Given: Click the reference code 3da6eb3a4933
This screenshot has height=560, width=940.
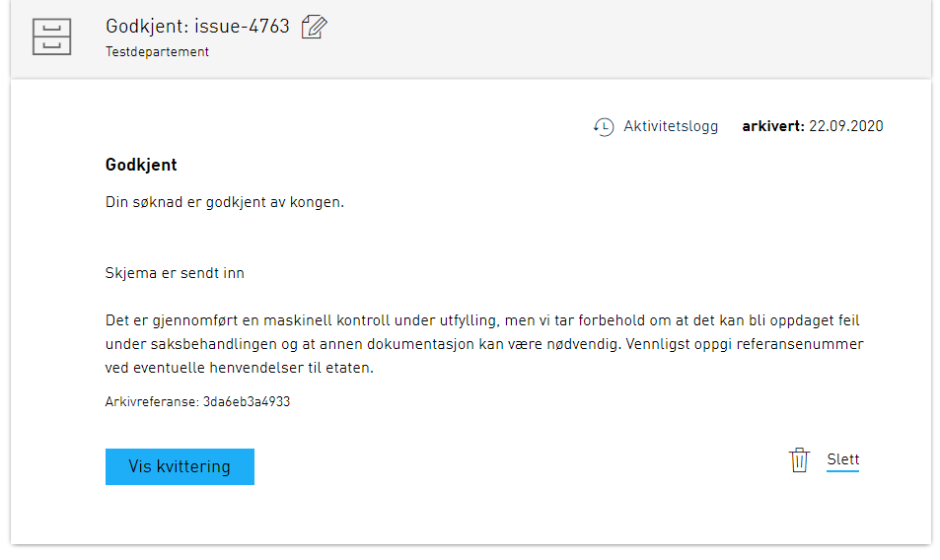Looking at the screenshot, I should (x=247, y=402).
